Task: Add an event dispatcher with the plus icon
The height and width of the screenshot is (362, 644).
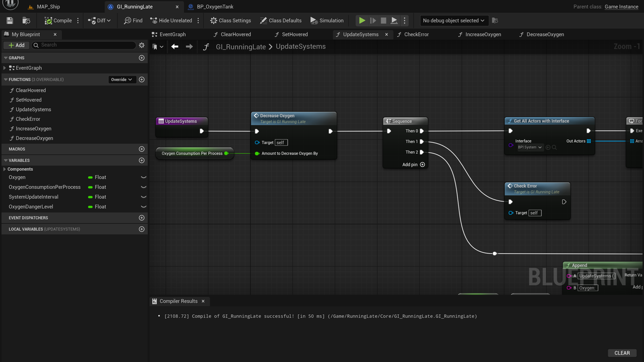Action: click(142, 218)
